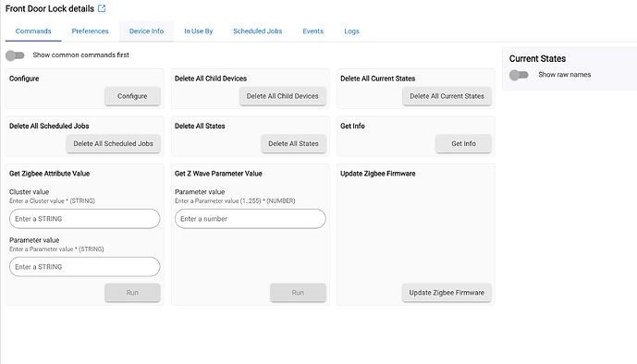
Task: Click the Show common commands first label
Action: [x=80, y=55]
